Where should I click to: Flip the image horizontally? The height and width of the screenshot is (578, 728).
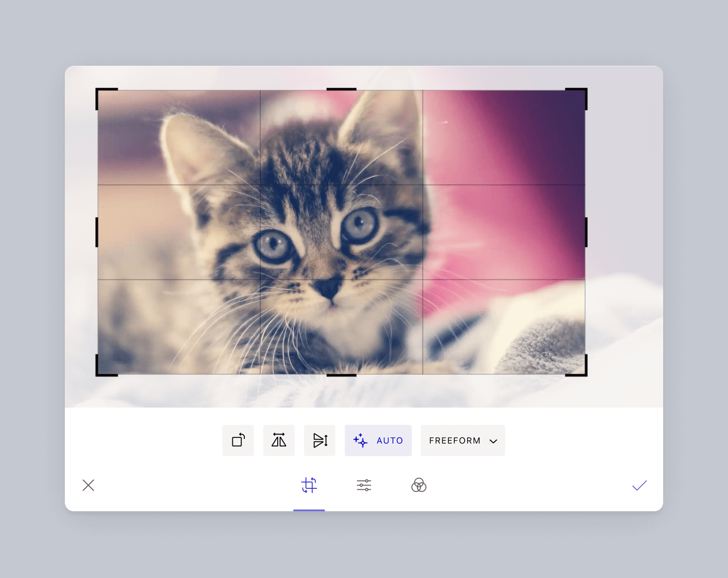[279, 440]
